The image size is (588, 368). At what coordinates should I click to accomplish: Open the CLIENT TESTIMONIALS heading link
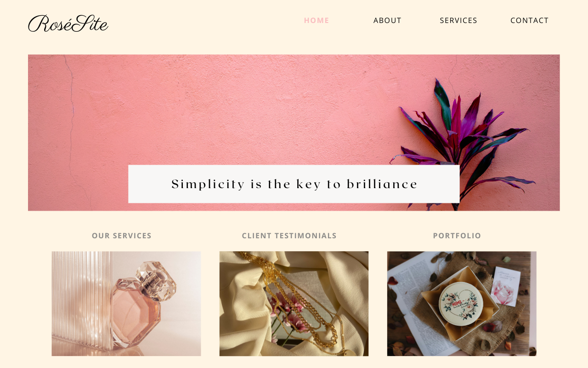point(289,236)
